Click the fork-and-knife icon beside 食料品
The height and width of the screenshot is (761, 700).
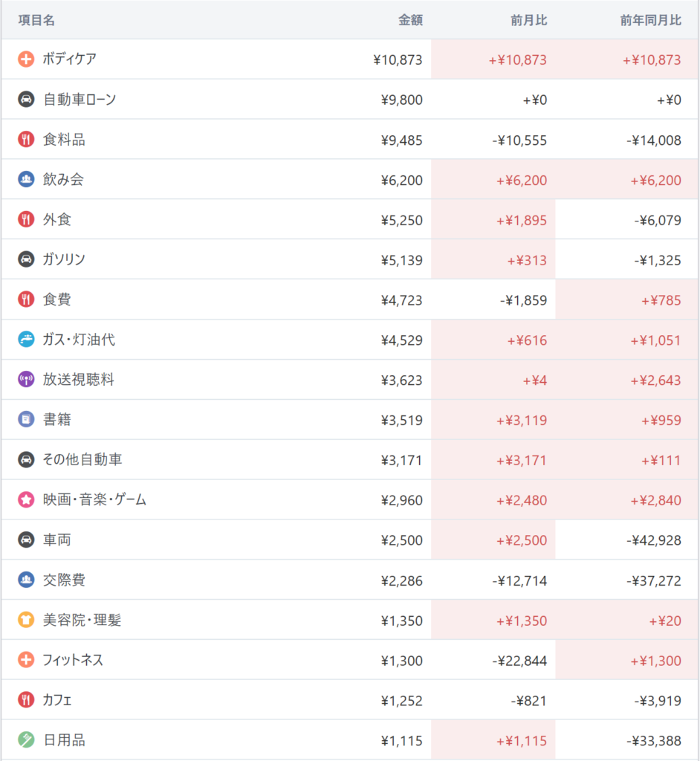click(26, 140)
